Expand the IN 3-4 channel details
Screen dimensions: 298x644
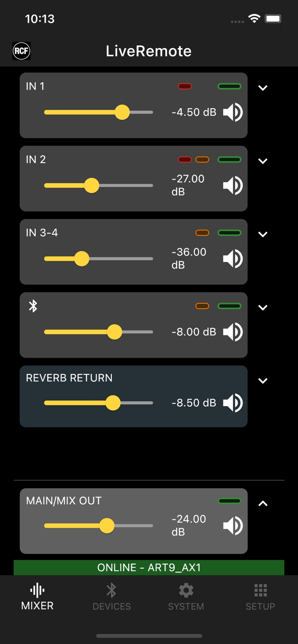(263, 234)
